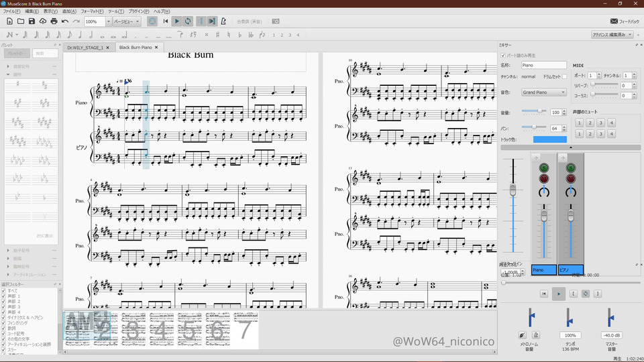
Task: Collapse mixer details with arrow bar
Action: 570,147
